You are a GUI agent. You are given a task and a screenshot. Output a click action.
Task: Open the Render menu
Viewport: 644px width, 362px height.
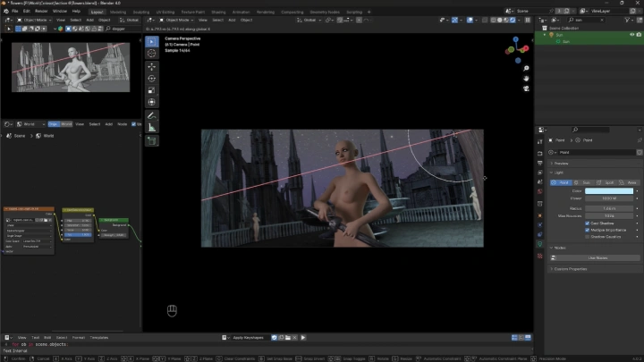point(41,11)
